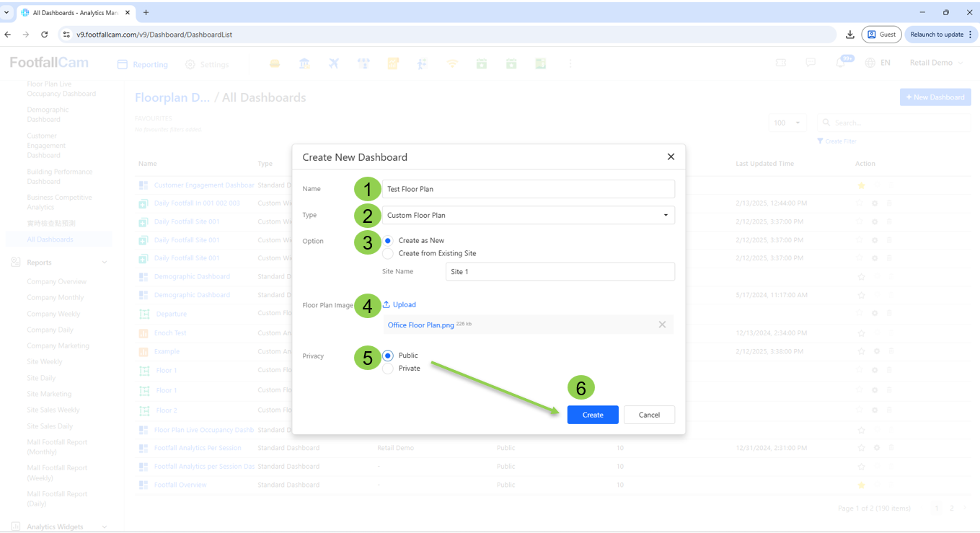Select the Create from Existing Site option

coord(389,254)
